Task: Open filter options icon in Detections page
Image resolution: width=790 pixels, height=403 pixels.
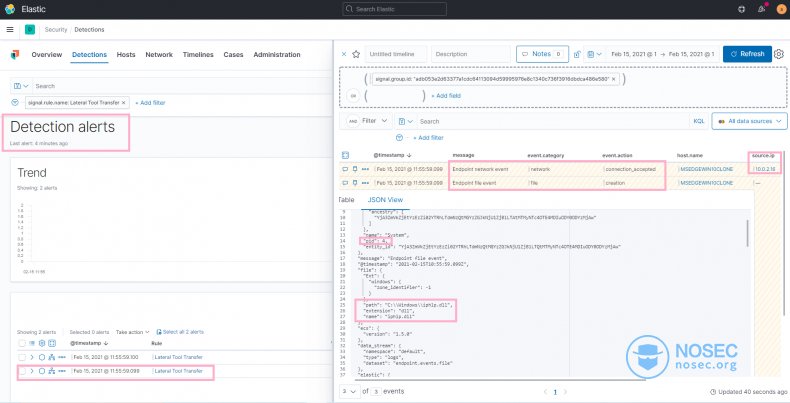Action: pos(15,102)
